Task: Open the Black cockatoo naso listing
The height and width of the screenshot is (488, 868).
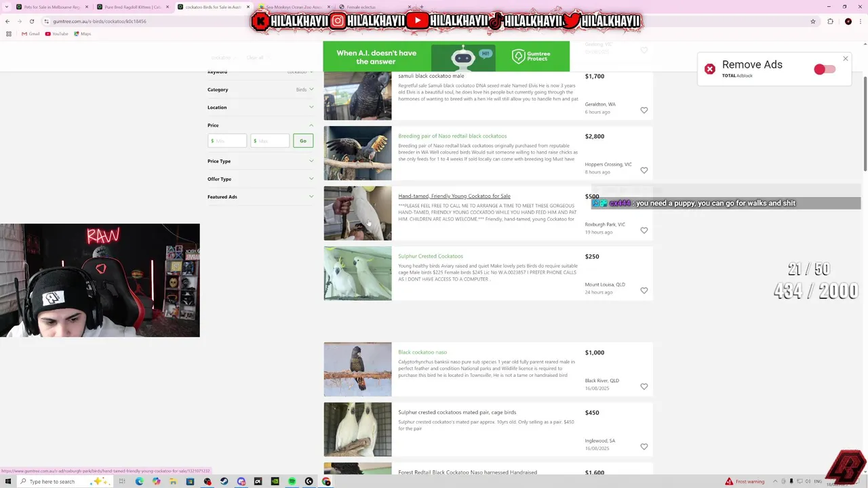Action: click(422, 352)
